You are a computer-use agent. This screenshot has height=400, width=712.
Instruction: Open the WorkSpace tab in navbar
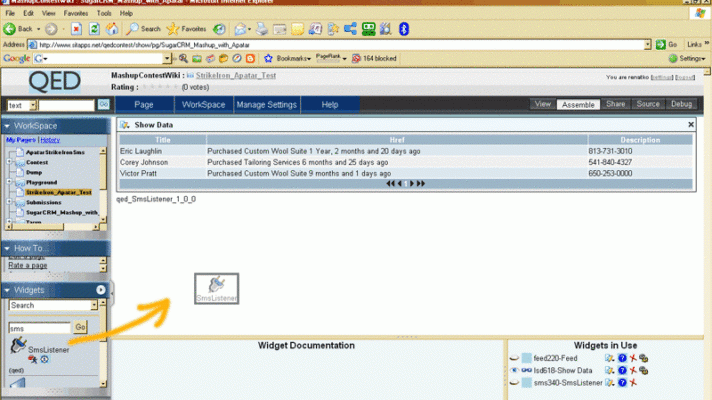[203, 104]
